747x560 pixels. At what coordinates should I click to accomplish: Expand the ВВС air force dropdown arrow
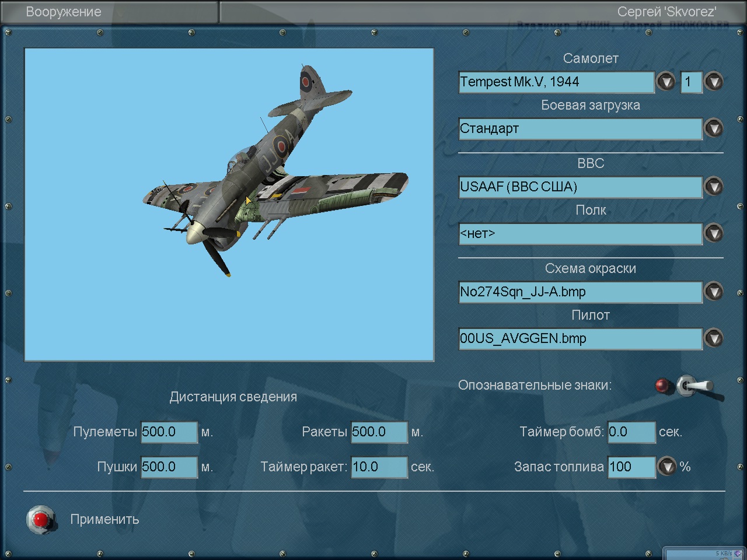point(714,187)
